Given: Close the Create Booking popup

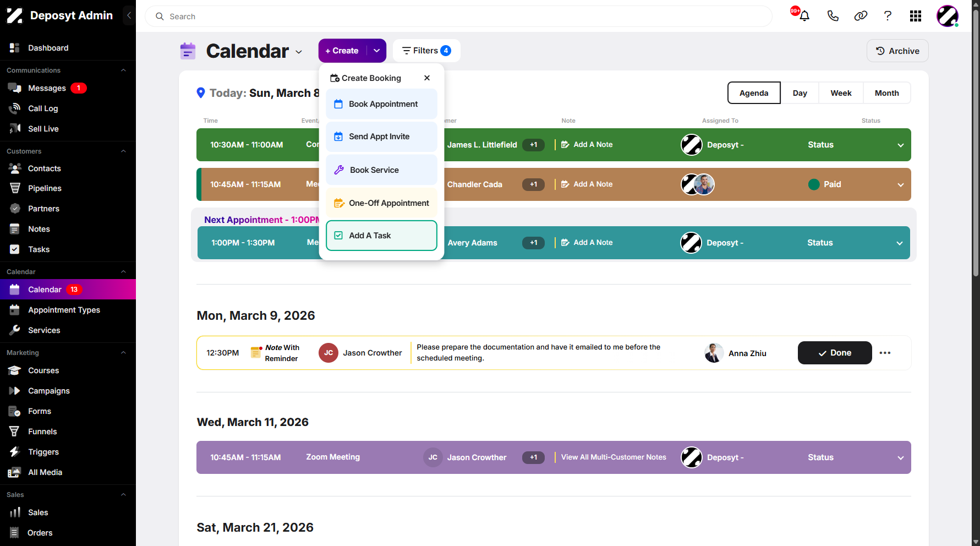Looking at the screenshot, I should pos(427,78).
